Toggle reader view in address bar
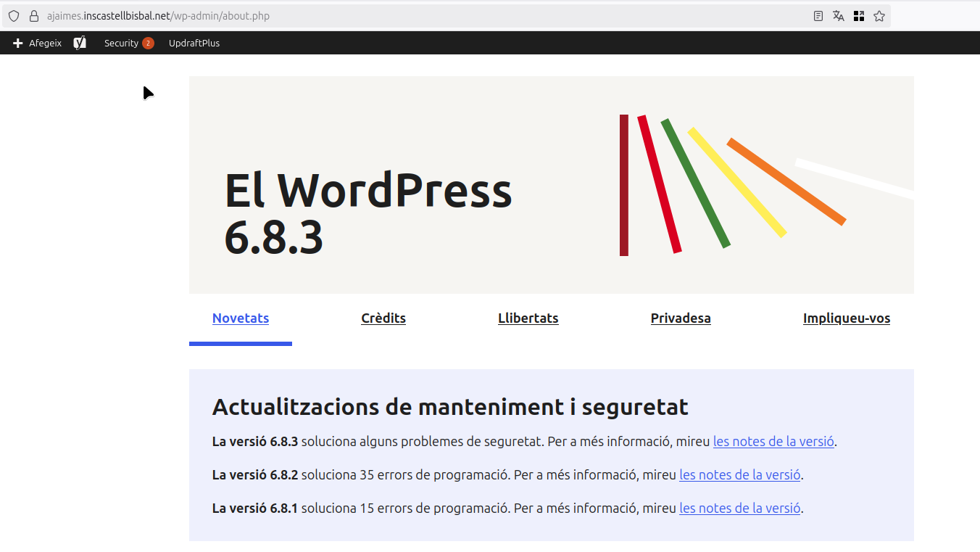The width and height of the screenshot is (980, 552). (x=818, y=16)
